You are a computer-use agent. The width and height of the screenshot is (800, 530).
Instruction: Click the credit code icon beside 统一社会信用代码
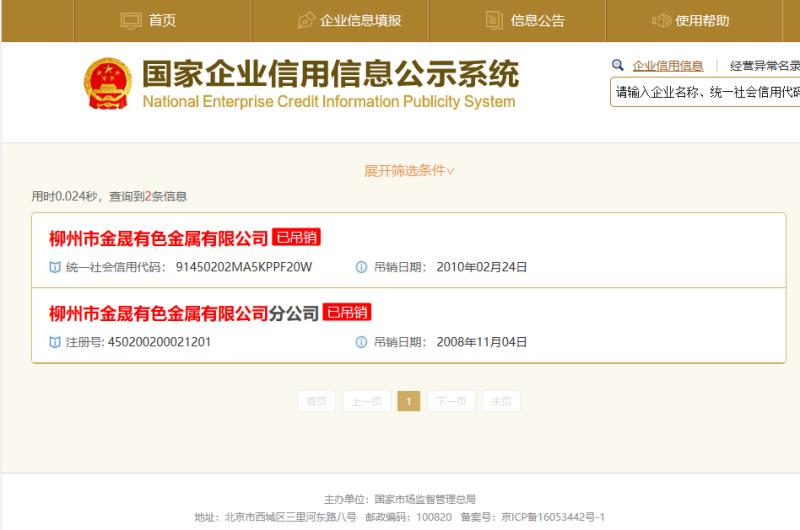55,267
